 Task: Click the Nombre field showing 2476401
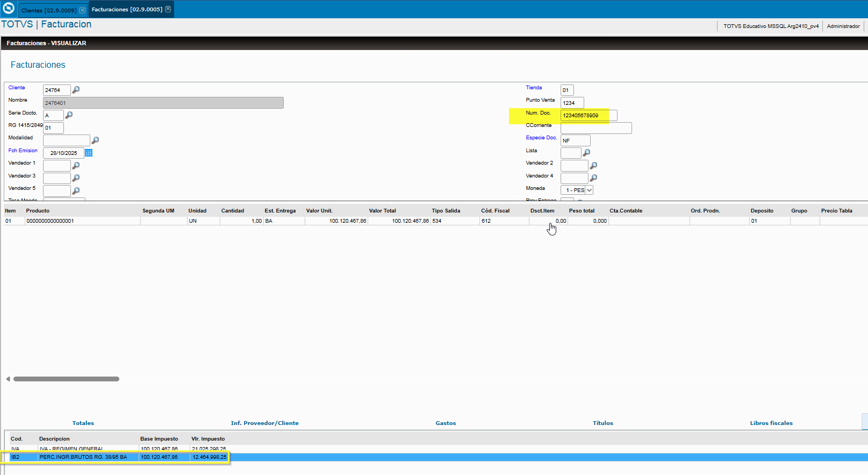pos(163,103)
